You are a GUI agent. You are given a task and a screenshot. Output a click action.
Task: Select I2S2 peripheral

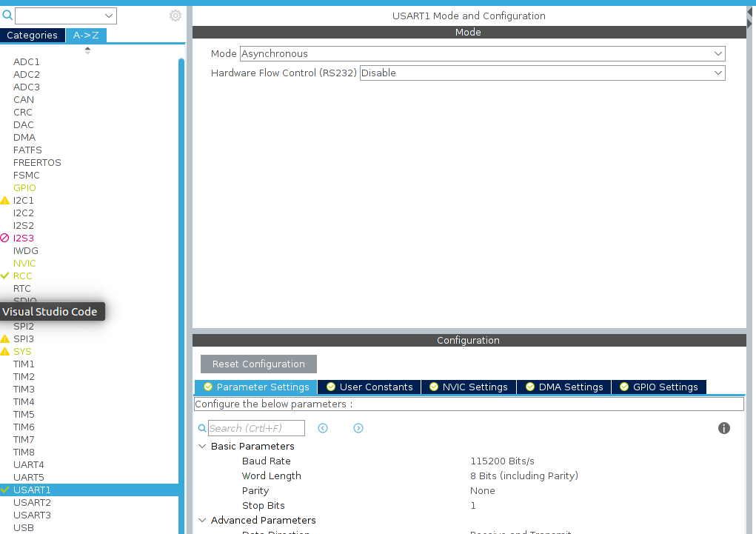point(24,225)
